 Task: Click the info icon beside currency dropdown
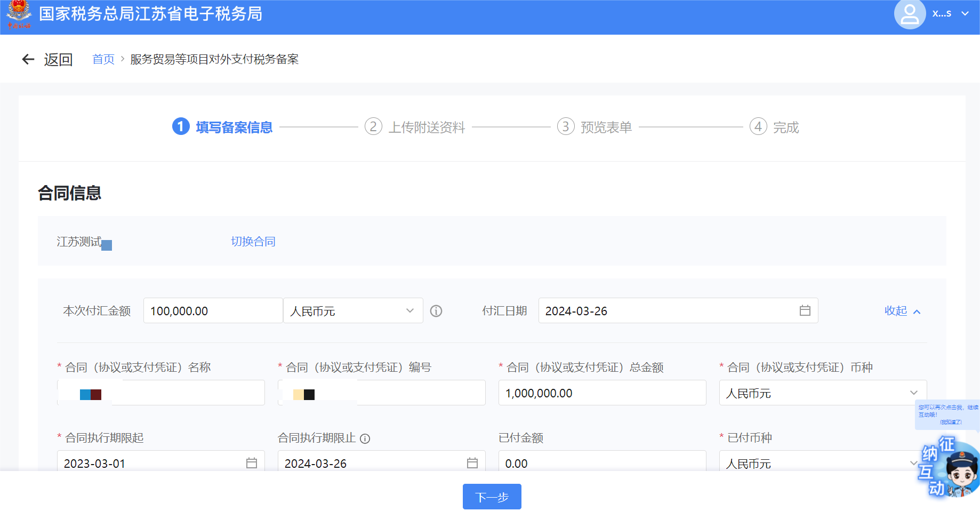point(436,311)
